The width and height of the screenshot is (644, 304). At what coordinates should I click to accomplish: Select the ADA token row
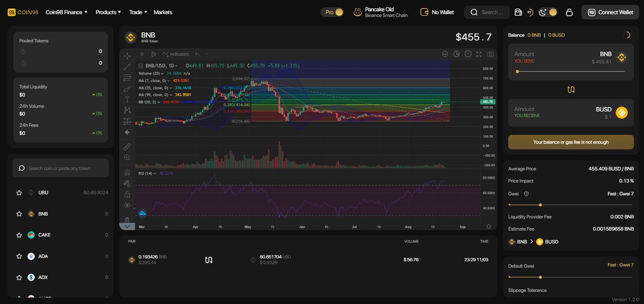(61, 256)
